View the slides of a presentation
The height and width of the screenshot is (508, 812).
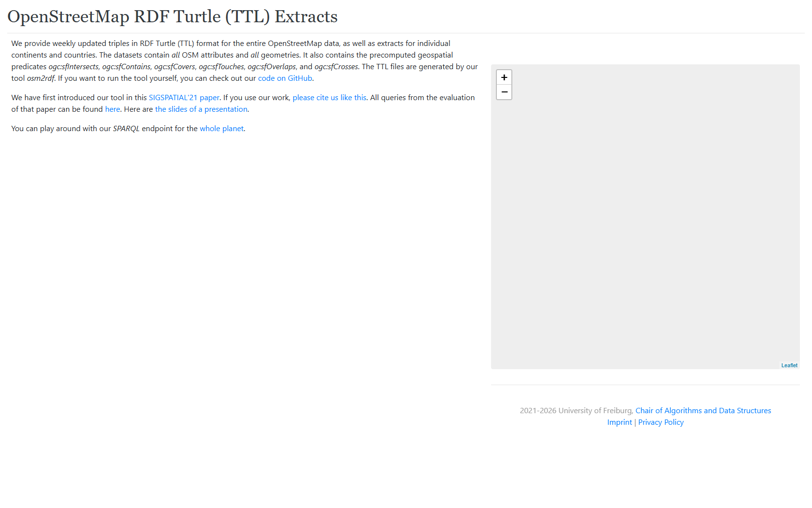tap(201, 109)
